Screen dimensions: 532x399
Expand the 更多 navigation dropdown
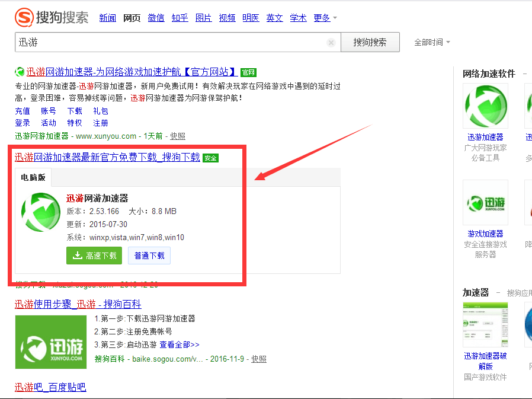(325, 18)
